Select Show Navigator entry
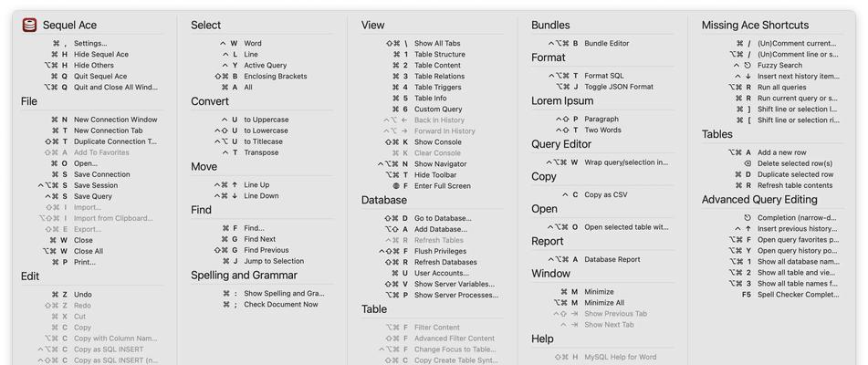868x365 pixels. tap(441, 163)
